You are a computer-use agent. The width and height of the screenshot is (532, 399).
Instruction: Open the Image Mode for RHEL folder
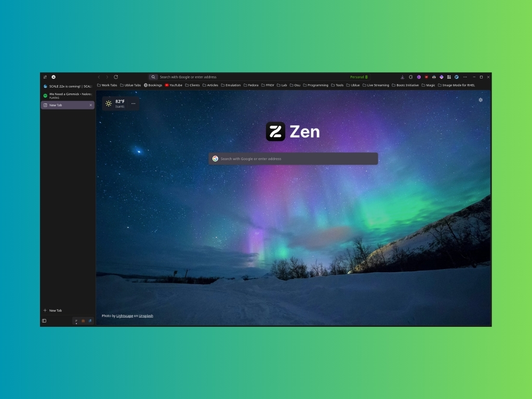point(456,85)
